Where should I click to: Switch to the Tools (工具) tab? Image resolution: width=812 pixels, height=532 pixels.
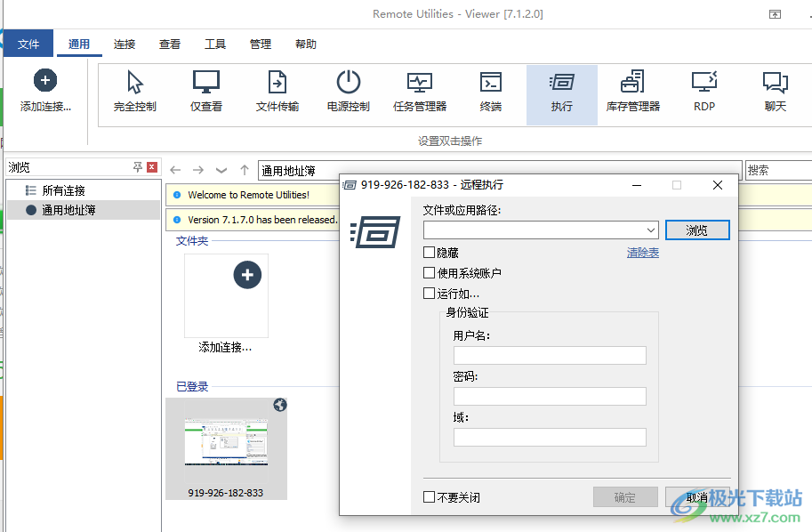click(215, 44)
